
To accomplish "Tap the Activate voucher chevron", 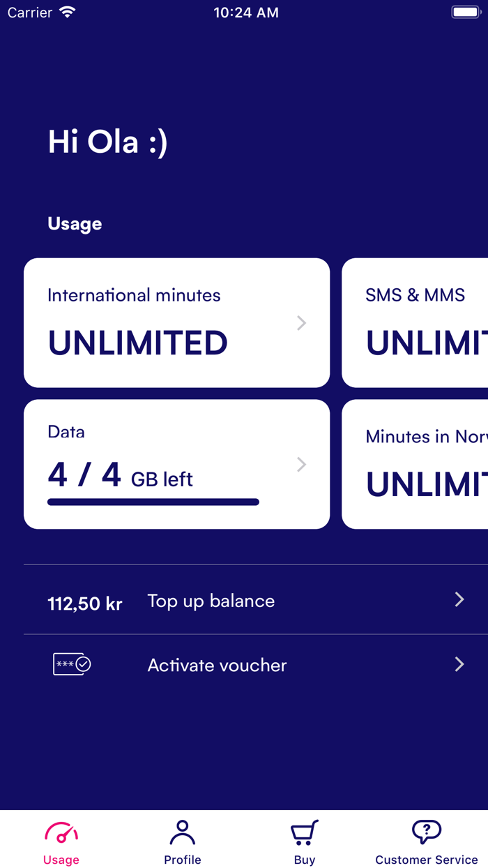I will (459, 664).
